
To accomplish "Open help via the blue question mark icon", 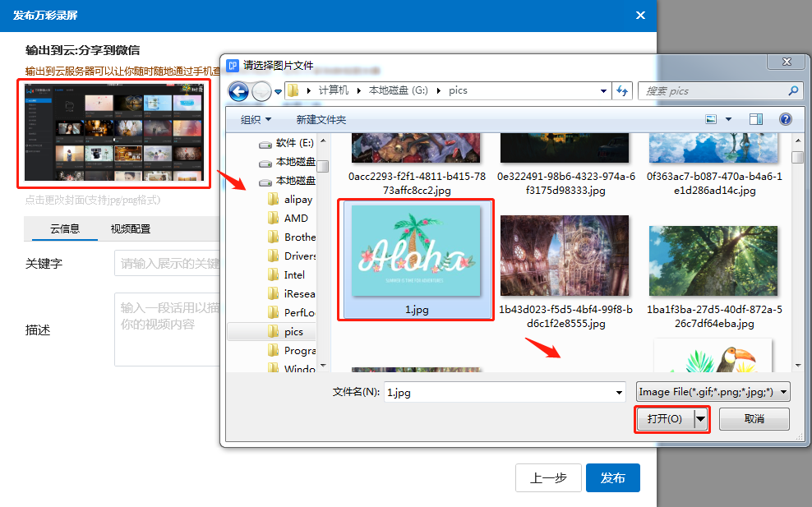I will click(x=785, y=119).
